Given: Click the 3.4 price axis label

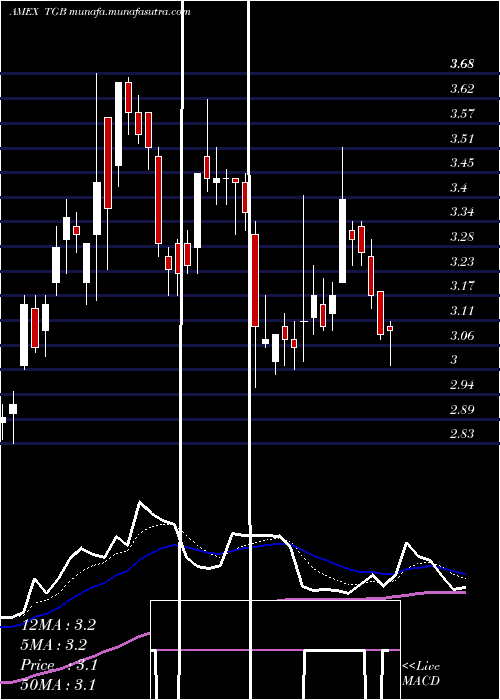Looking at the screenshot, I should point(458,188).
